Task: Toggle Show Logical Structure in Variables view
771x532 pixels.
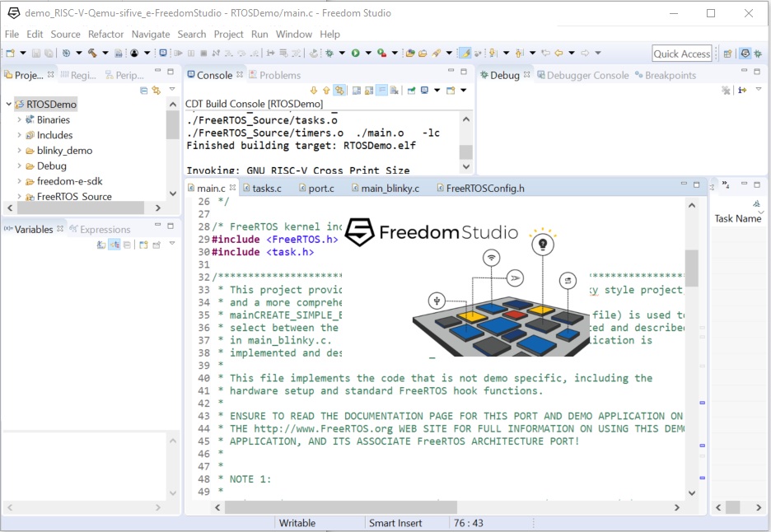Action: [114, 245]
